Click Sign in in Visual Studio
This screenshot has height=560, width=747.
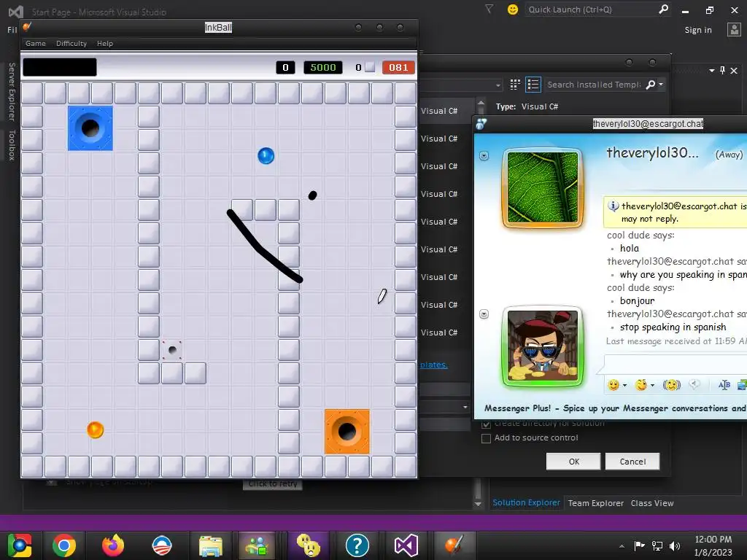(x=698, y=30)
